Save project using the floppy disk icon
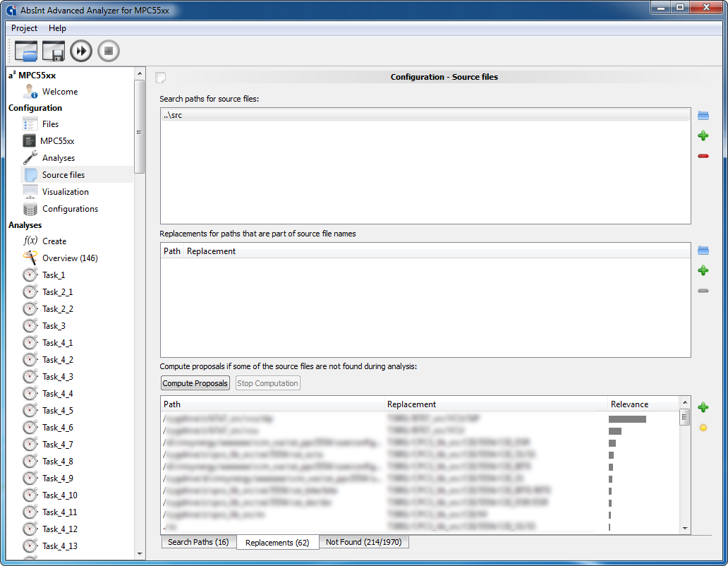728x566 pixels. pyautogui.click(x=54, y=51)
